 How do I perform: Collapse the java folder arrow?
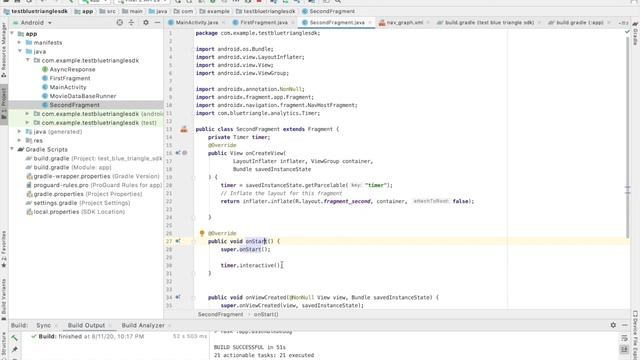pyautogui.click(x=19, y=51)
